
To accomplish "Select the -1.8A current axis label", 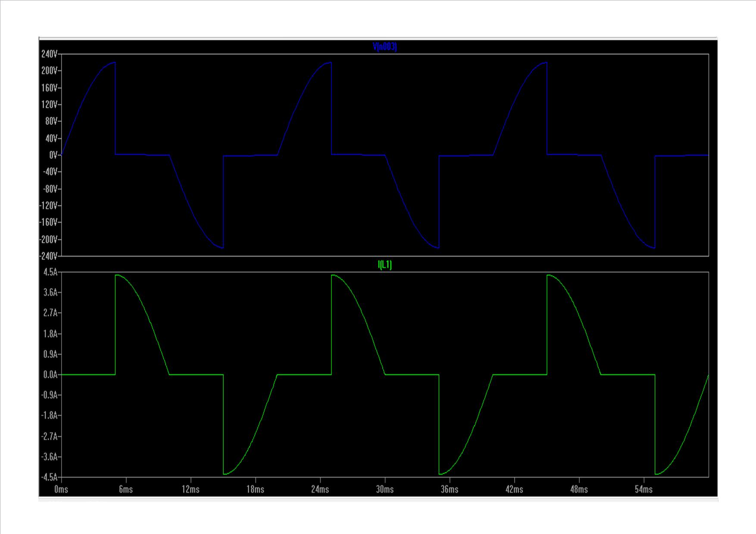I will pos(49,416).
